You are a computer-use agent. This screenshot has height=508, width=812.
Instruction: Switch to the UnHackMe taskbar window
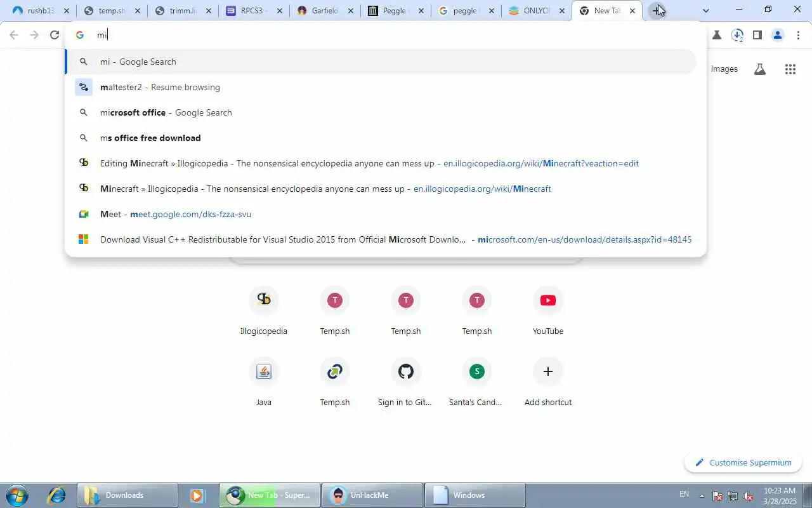[x=372, y=495]
